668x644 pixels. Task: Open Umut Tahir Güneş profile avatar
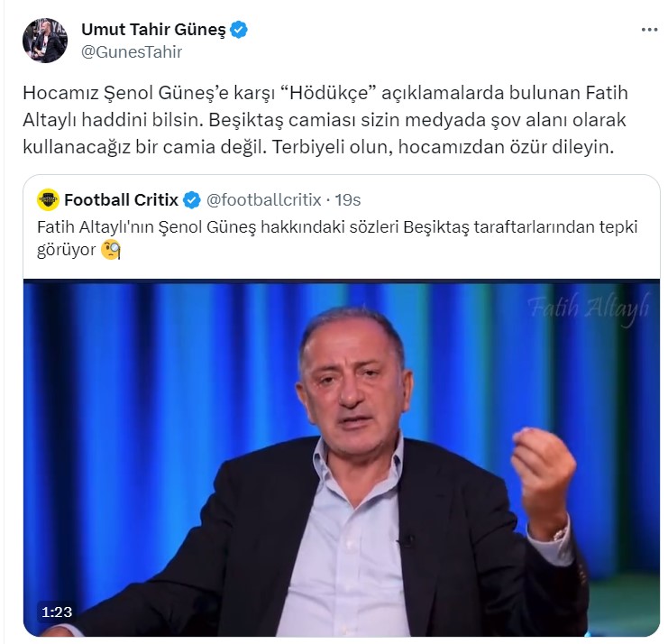45,41
